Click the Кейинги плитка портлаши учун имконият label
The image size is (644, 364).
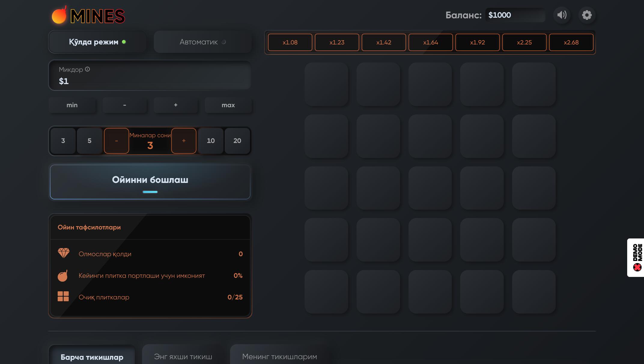pyautogui.click(x=142, y=276)
